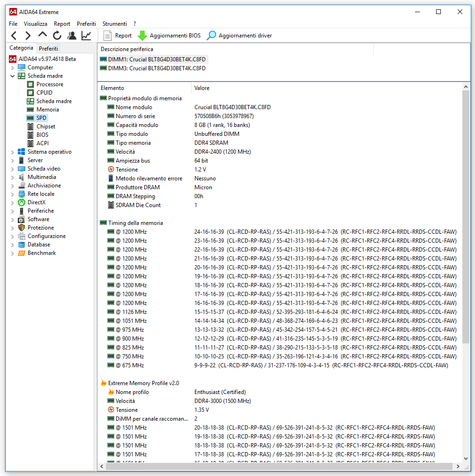The height and width of the screenshot is (476, 475).
Task: Select the DirectX category icon
Action: 22,202
